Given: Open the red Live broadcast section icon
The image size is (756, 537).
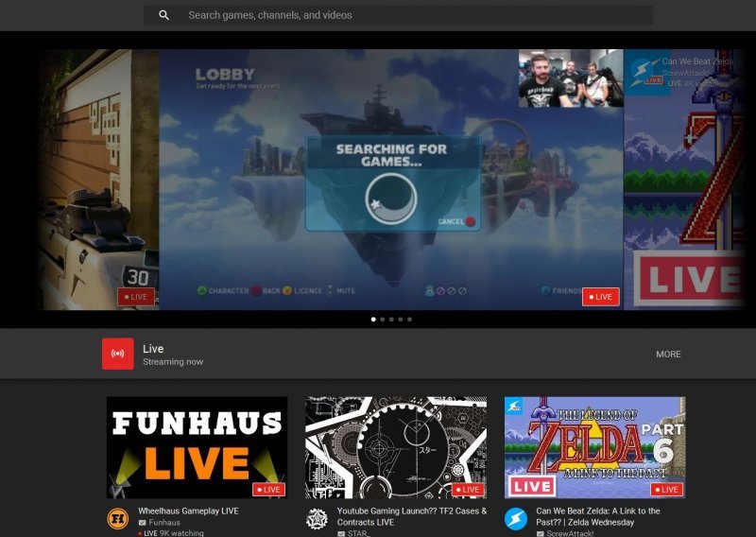Looking at the screenshot, I should [x=117, y=354].
